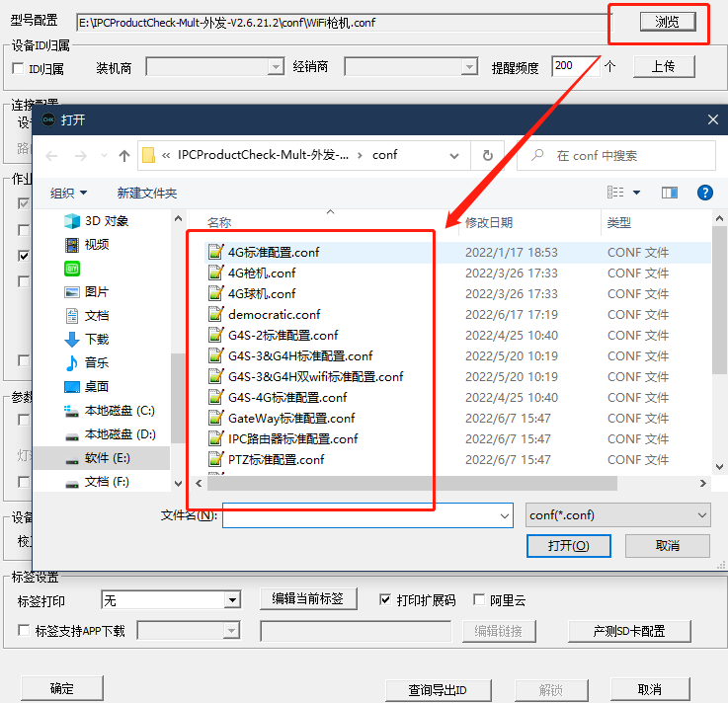728x703 pixels.
Task: Select 文档 (F:) drive
Action: tap(97, 482)
